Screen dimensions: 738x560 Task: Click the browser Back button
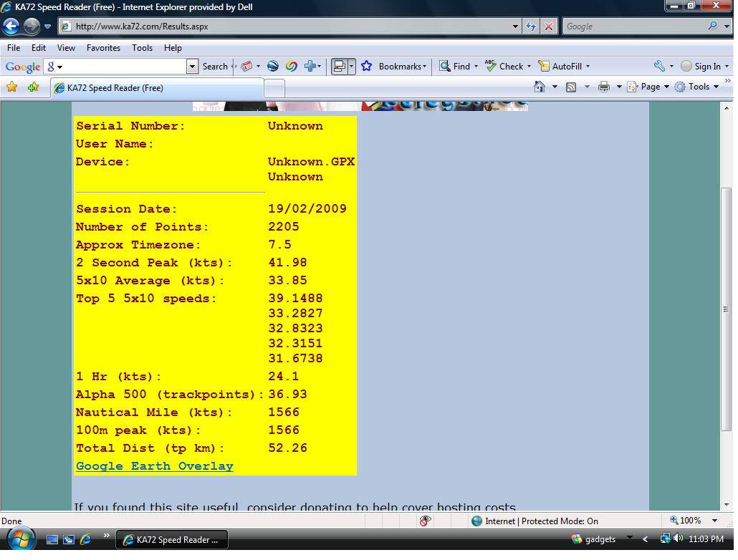pyautogui.click(x=11, y=26)
